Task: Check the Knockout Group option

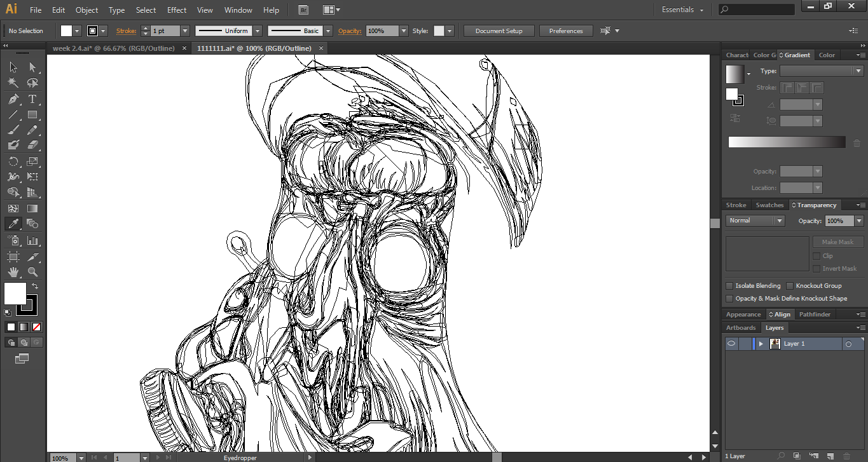Action: (790, 286)
